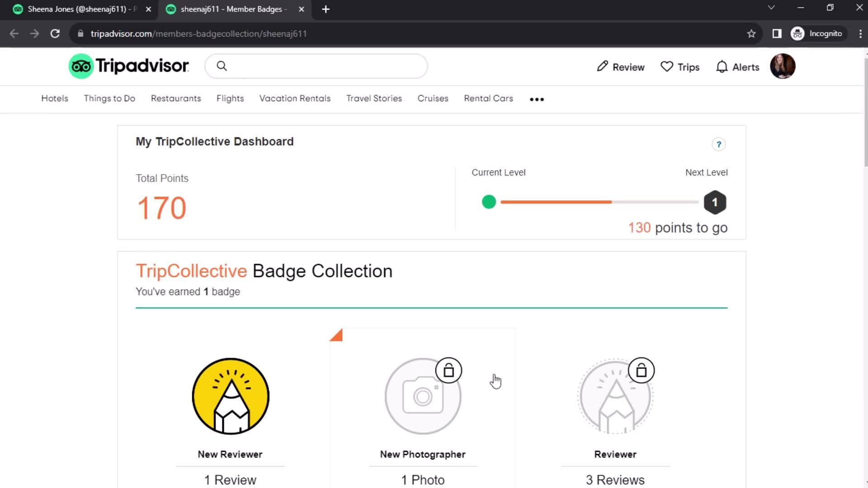The width and height of the screenshot is (868, 488).
Task: Click the search magnifier icon
Action: click(222, 66)
